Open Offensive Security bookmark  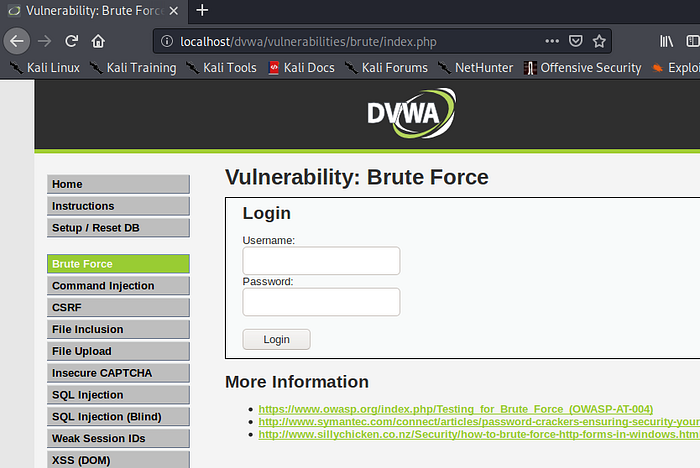pos(583,68)
